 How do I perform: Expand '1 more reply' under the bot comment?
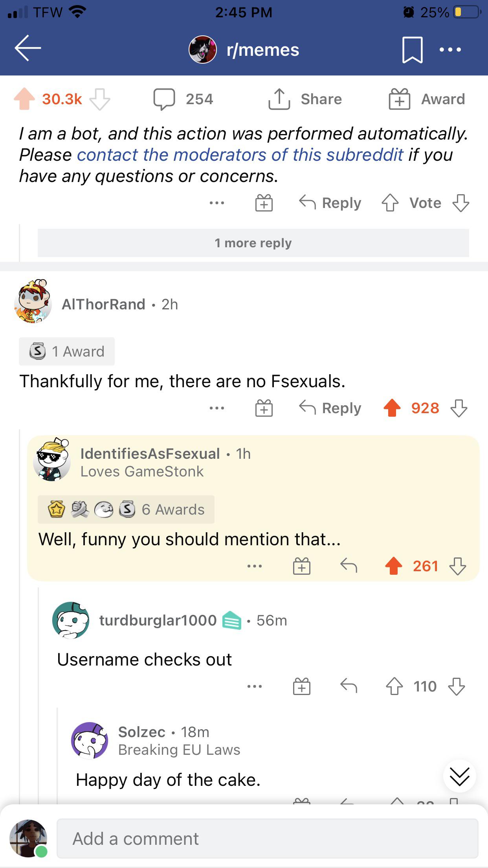(x=253, y=243)
